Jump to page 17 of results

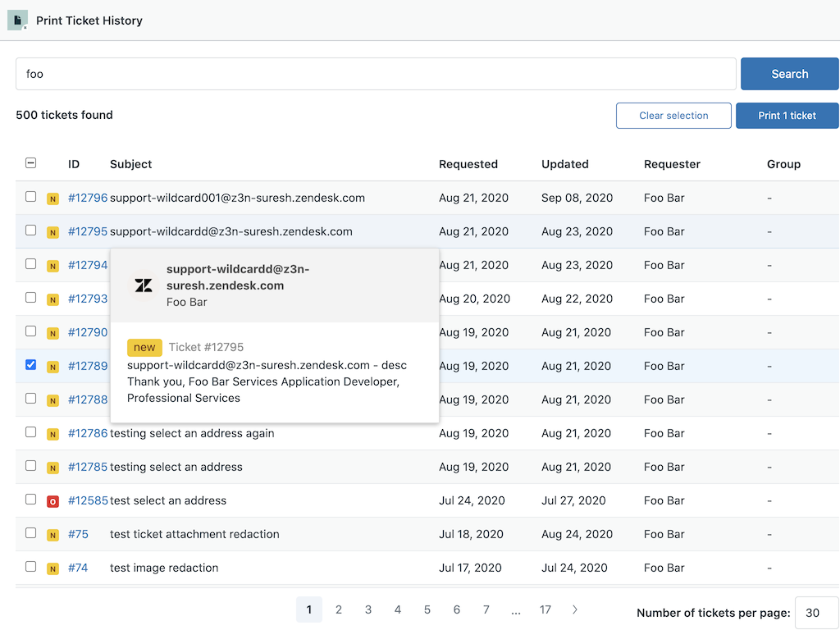point(546,609)
